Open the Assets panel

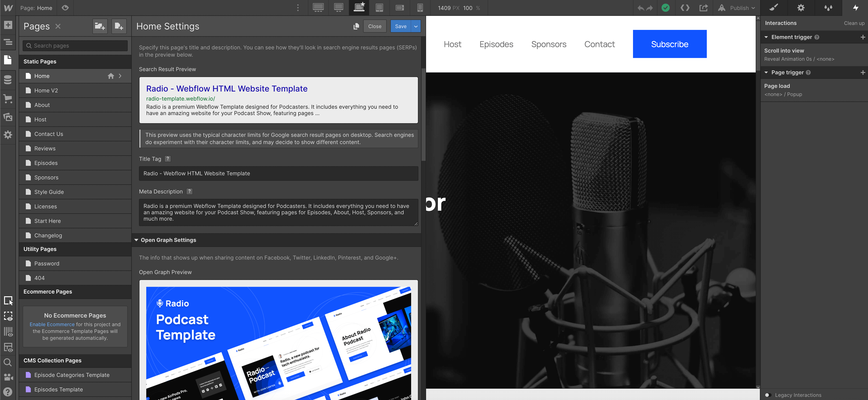(8, 117)
